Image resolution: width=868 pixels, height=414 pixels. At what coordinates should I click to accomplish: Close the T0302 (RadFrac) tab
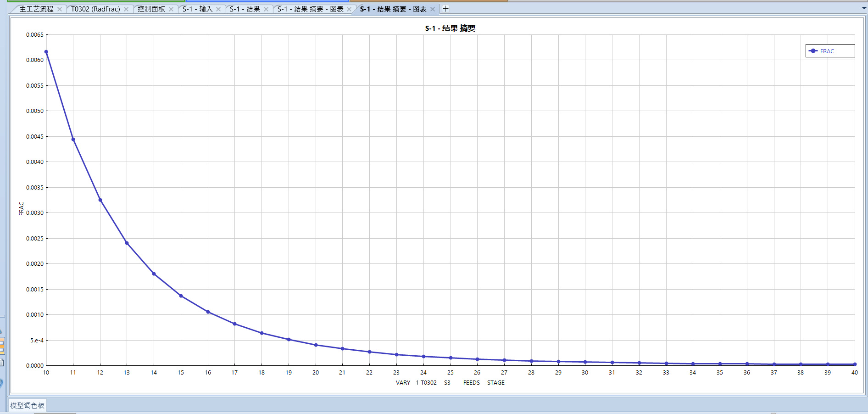[x=126, y=9]
